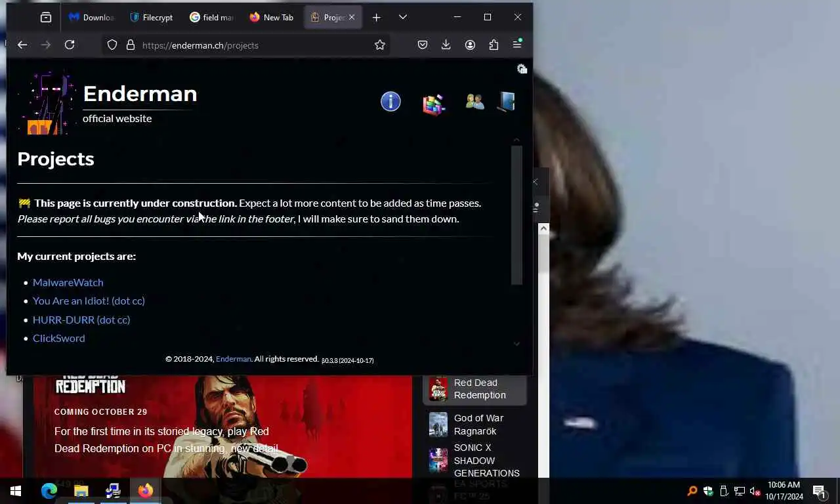Open HURR-DURR (dot cc) link

(81, 320)
